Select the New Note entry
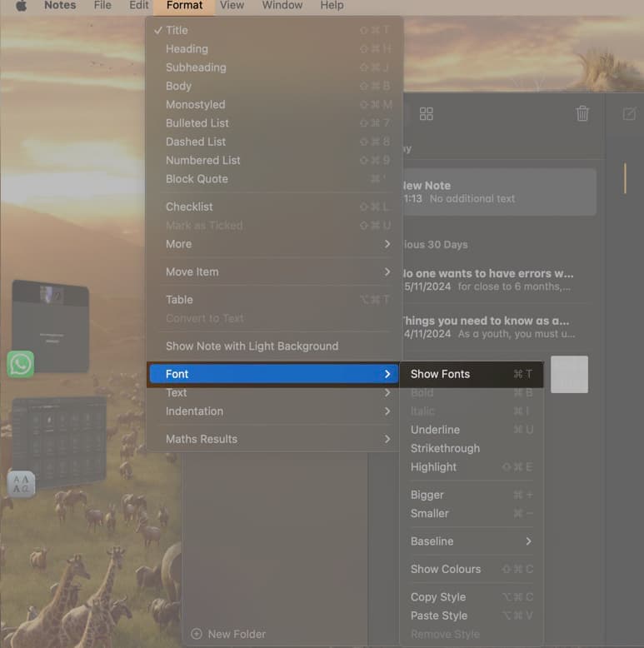 [x=499, y=192]
